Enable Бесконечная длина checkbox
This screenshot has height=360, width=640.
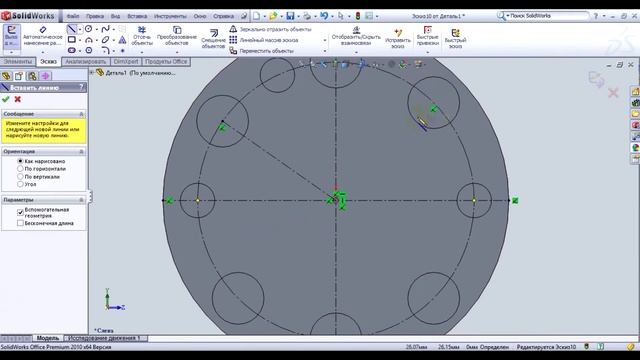(x=20, y=223)
